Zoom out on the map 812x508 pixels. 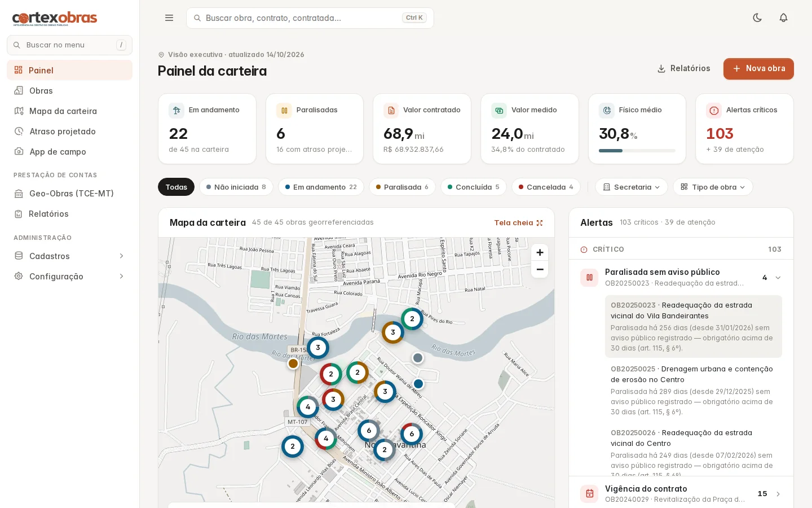(x=540, y=269)
